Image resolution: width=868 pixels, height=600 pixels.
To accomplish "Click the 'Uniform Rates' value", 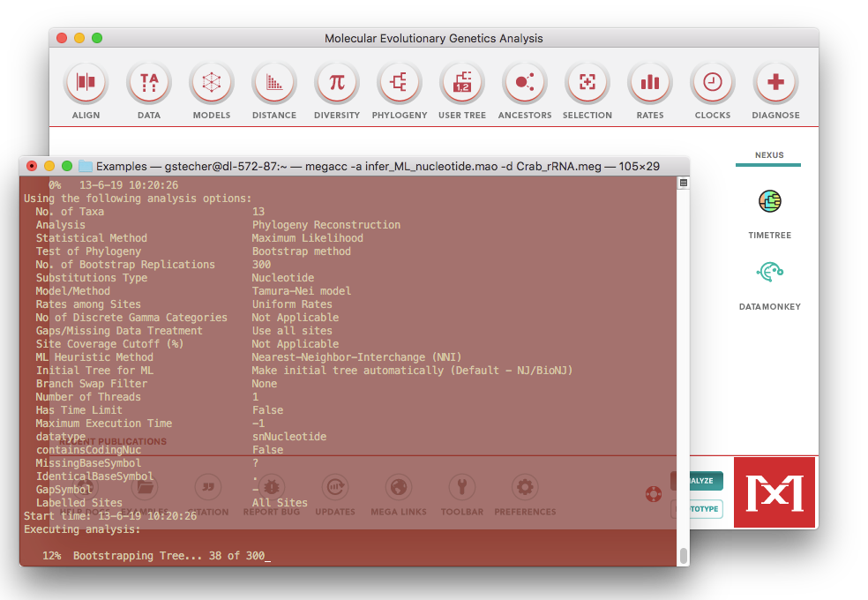I will click(x=292, y=304).
